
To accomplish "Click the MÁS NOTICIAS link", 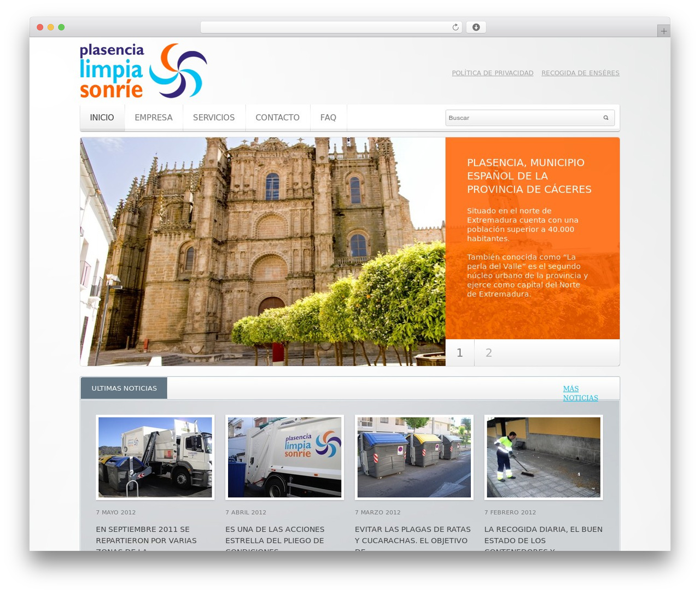I will pos(580,393).
